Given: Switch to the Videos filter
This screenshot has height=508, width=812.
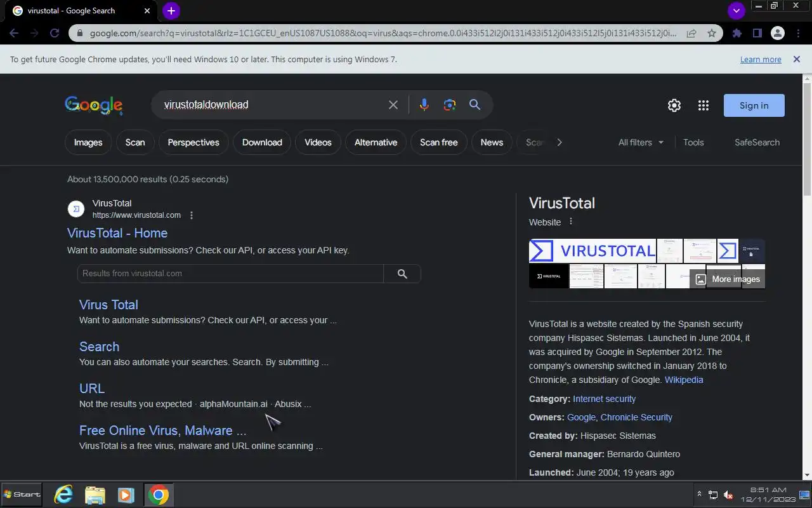Looking at the screenshot, I should [x=318, y=142].
